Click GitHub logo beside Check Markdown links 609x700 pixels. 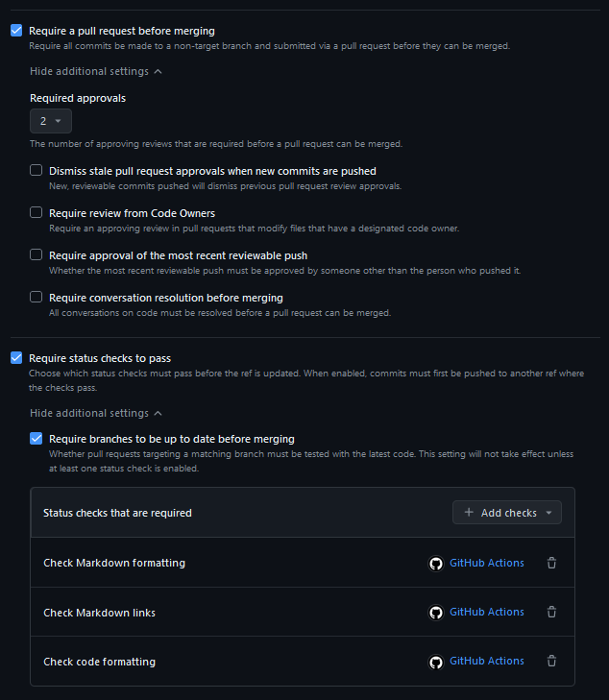[436, 613]
